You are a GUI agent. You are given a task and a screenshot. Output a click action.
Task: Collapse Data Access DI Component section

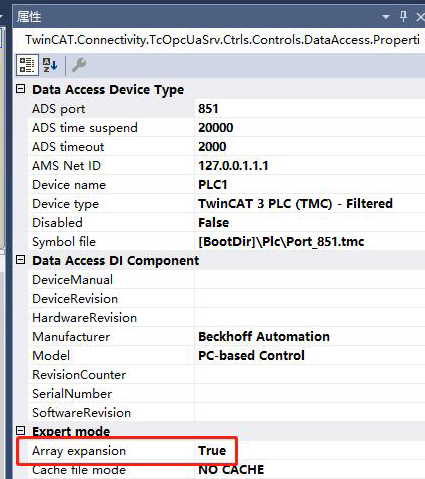click(21, 260)
